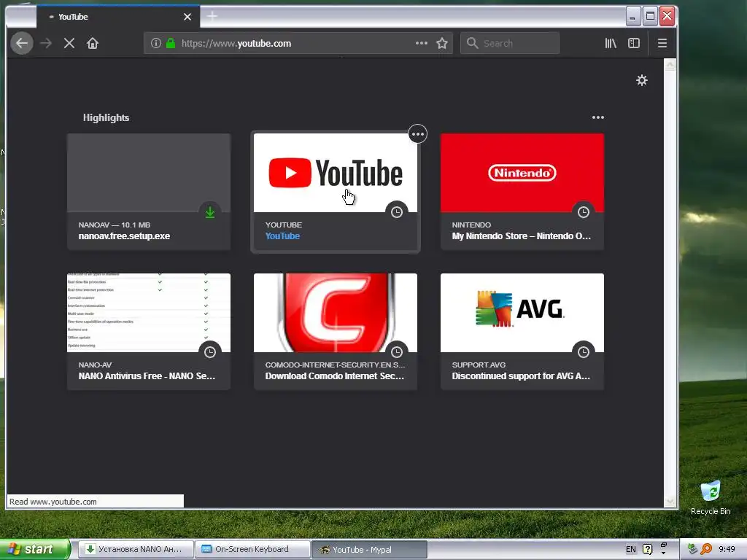Click history clock icon on AVG tile
The image size is (747, 560).
(x=583, y=352)
